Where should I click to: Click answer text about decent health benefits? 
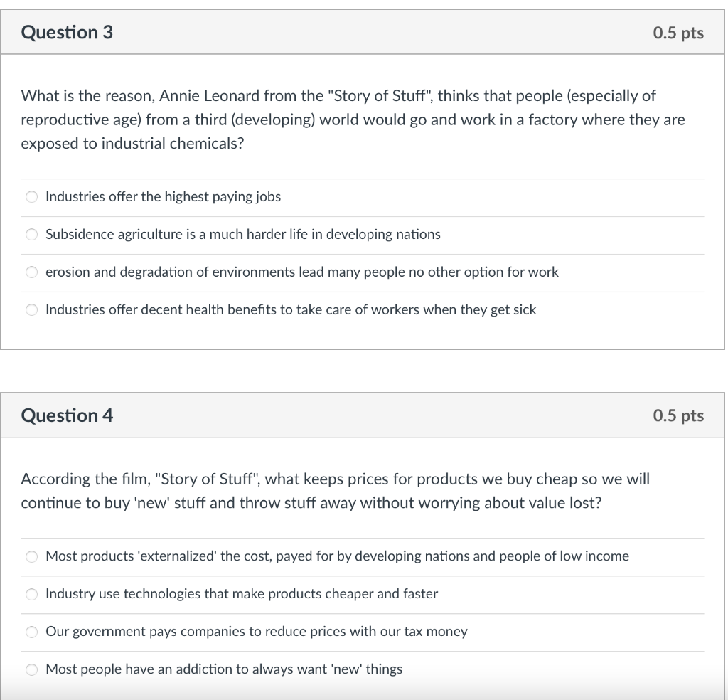(291, 309)
